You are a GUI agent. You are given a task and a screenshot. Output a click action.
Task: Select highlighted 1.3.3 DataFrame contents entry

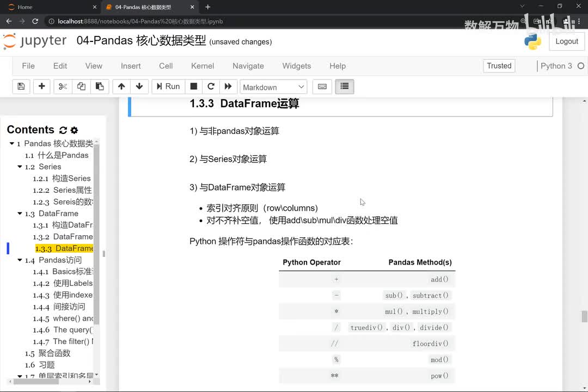[x=64, y=248]
